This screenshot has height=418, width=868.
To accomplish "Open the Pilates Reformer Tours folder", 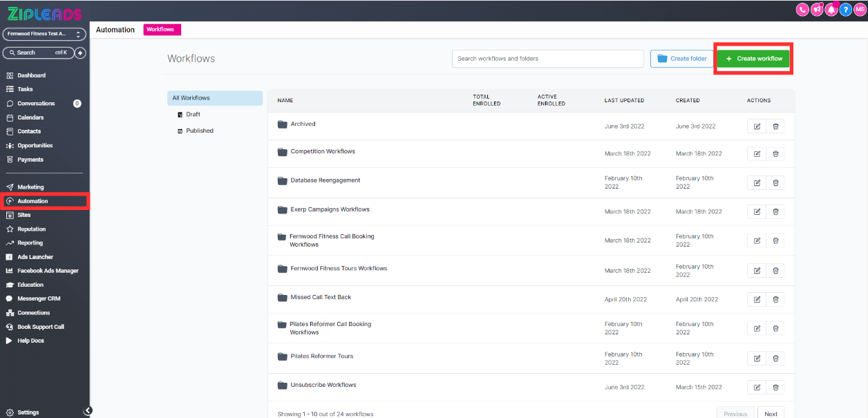I will click(x=321, y=357).
